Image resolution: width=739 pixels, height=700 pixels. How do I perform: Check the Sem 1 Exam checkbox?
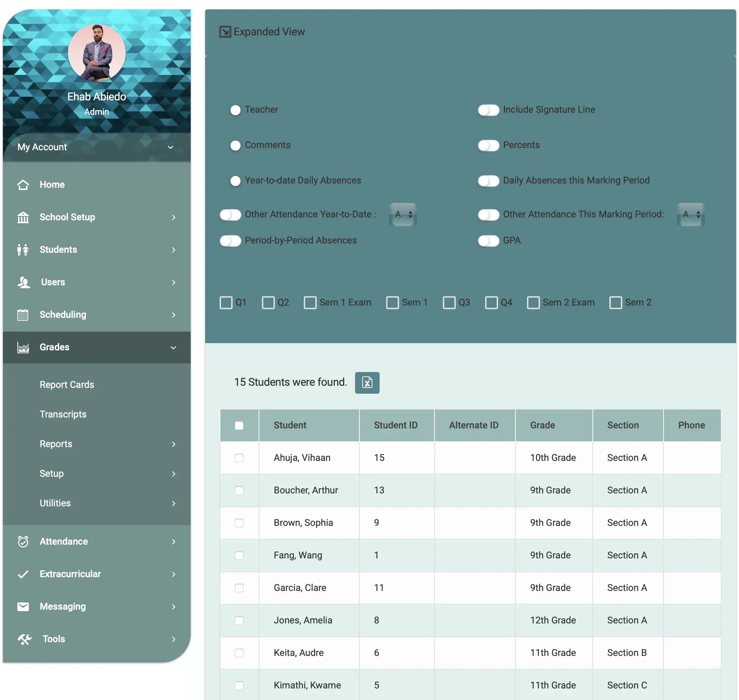coord(310,303)
